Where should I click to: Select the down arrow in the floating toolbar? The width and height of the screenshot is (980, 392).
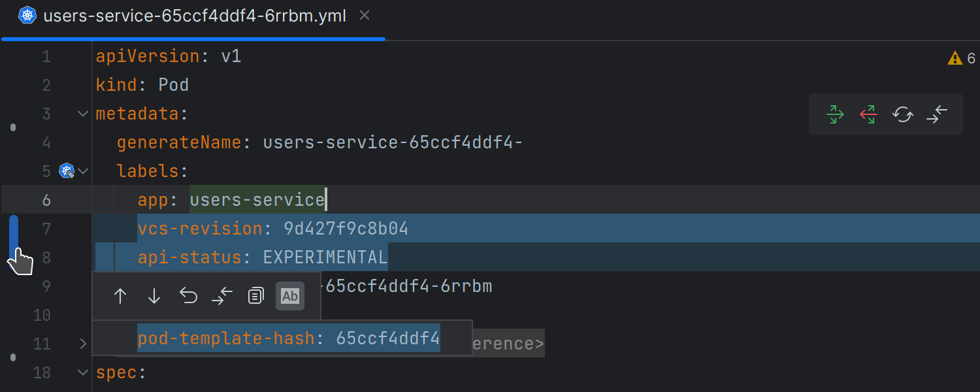tap(154, 295)
